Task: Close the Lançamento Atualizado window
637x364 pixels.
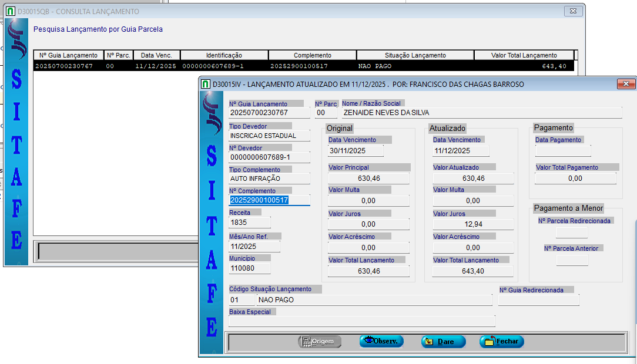Action: point(626,84)
